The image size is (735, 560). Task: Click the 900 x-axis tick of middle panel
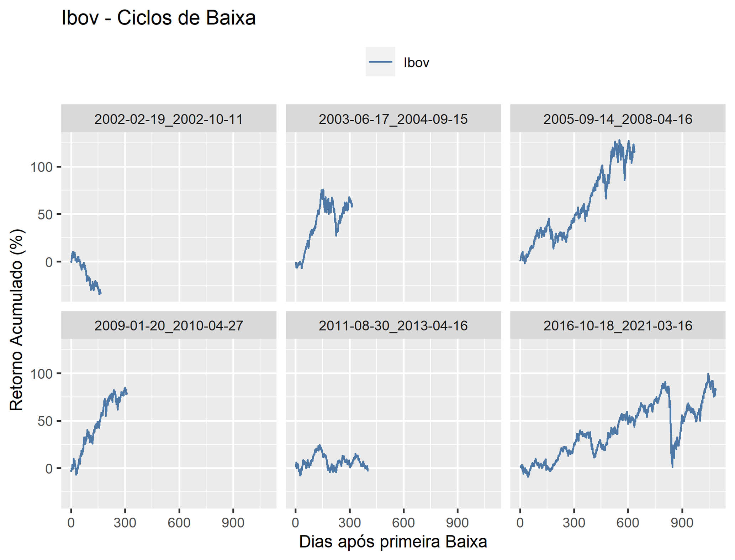[458, 523]
